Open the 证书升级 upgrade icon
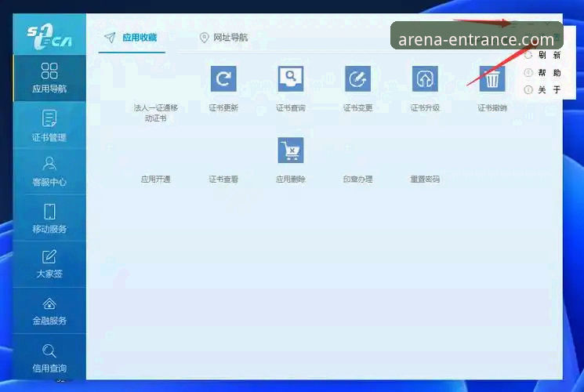Screen dimensions: 584x392 [425, 79]
